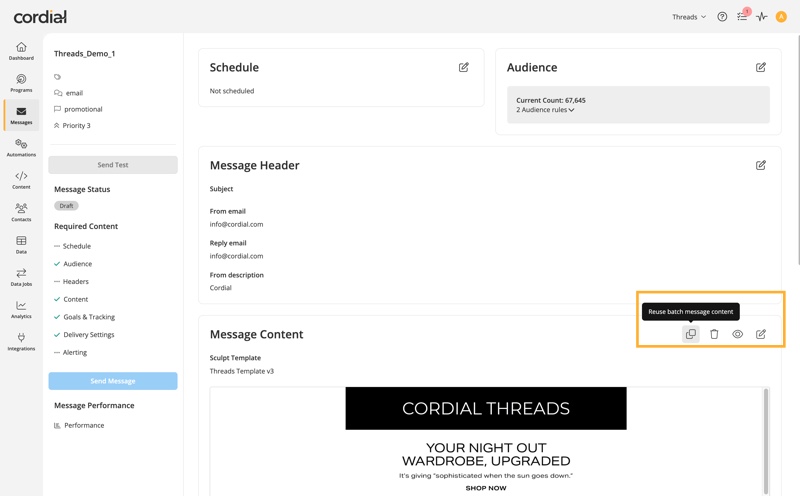Click the 'Priority 3' label

point(77,126)
